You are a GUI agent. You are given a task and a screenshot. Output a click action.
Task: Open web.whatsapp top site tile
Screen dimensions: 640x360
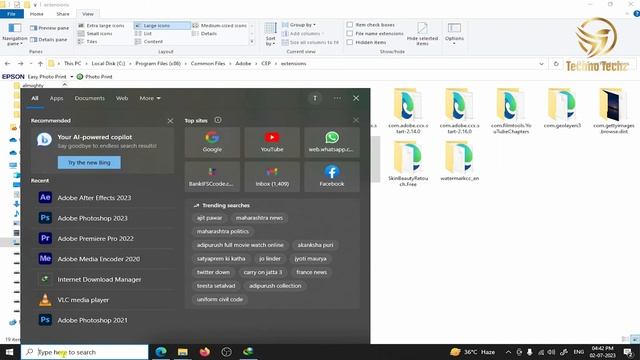point(331,142)
